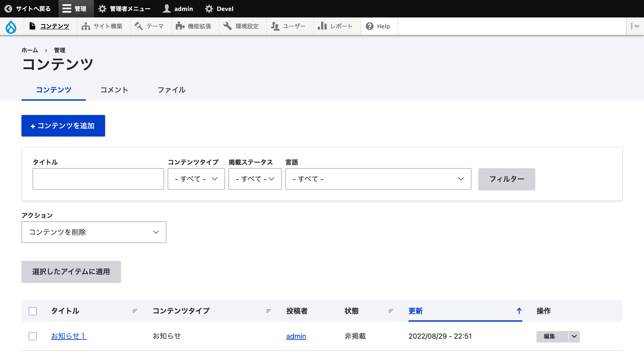The width and height of the screenshot is (644, 353).
Task: Open the 管理者メニュー gear icon
Action: point(102,9)
